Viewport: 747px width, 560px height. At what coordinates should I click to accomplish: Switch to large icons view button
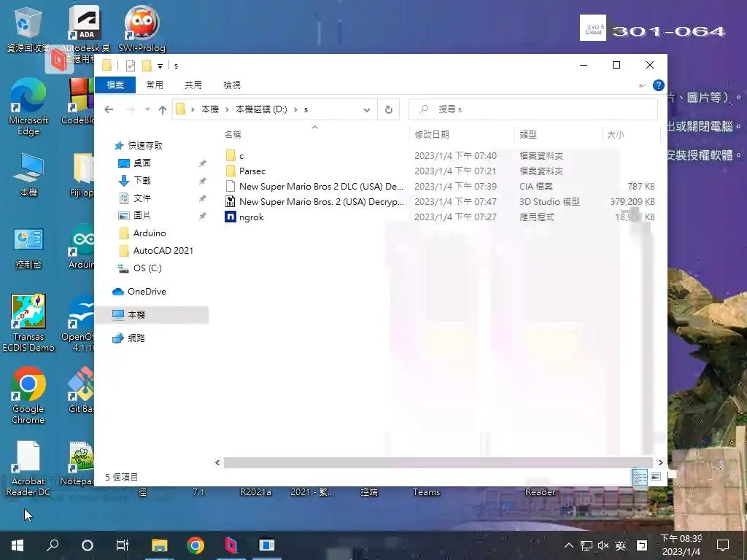pyautogui.click(x=656, y=477)
